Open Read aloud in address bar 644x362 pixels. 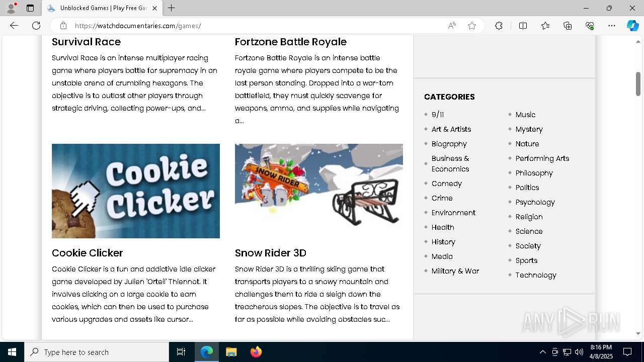pos(452,26)
